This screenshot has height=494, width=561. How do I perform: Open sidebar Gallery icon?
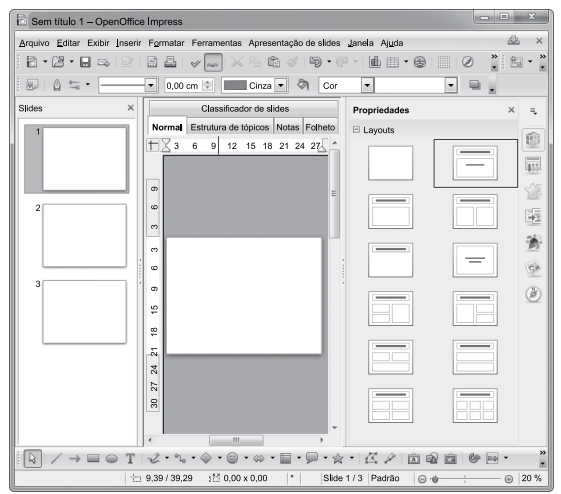pos(533,268)
